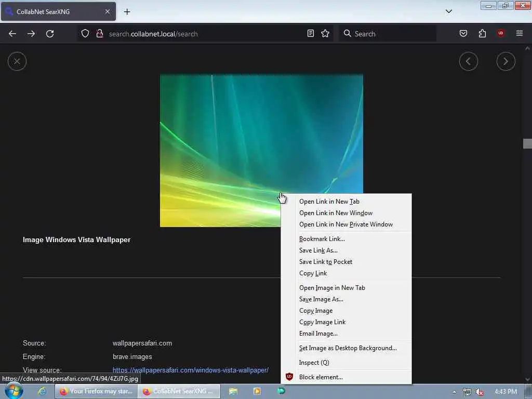Image resolution: width=532 pixels, height=399 pixels.
Task: Open the tracking protection shield icon
Action: coord(85,33)
